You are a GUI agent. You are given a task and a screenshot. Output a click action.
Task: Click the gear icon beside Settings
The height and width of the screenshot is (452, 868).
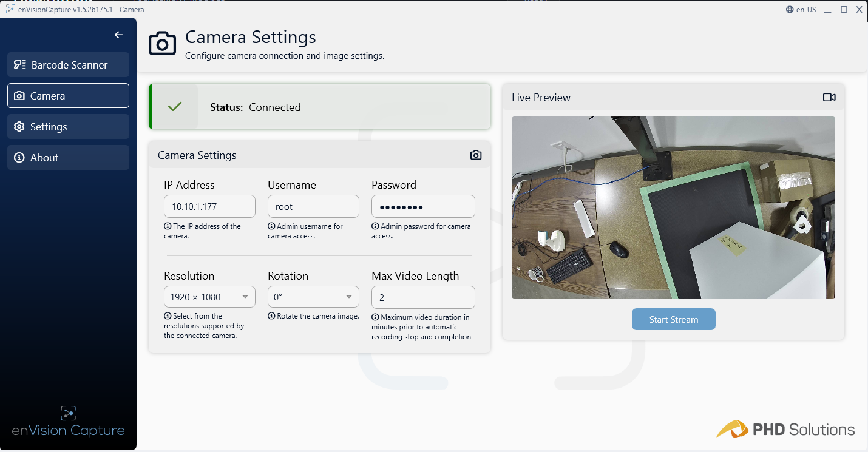click(x=19, y=127)
